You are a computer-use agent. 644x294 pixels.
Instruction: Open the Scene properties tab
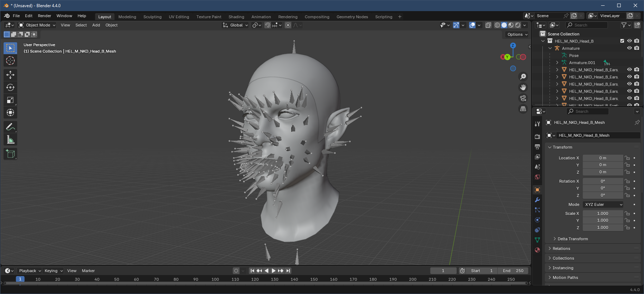pyautogui.click(x=537, y=167)
